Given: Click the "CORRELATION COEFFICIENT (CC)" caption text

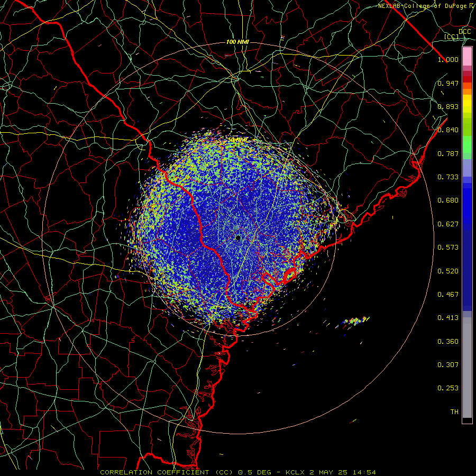Looking at the screenshot, I should pyautogui.click(x=167, y=472).
